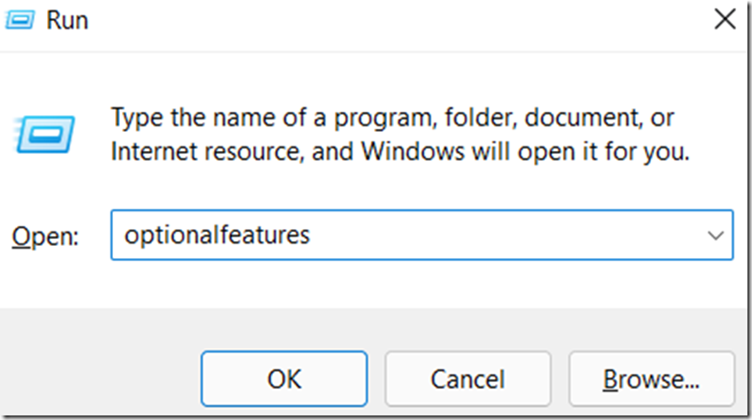Confirm running optionalfeatures with OK

tap(284, 379)
